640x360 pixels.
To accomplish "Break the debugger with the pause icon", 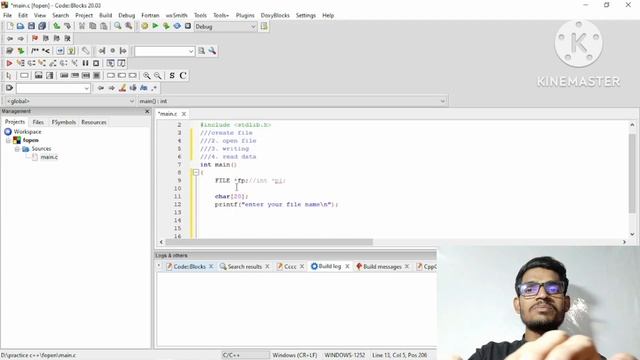I will (85, 63).
